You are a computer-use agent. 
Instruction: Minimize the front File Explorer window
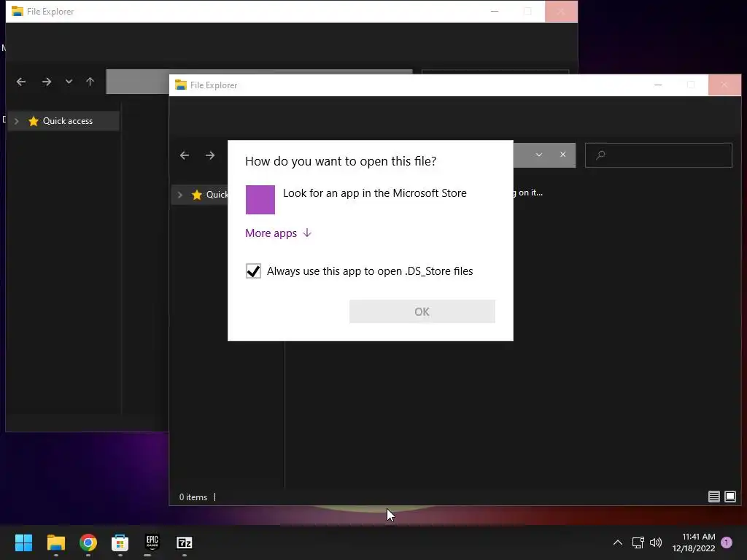(x=658, y=85)
